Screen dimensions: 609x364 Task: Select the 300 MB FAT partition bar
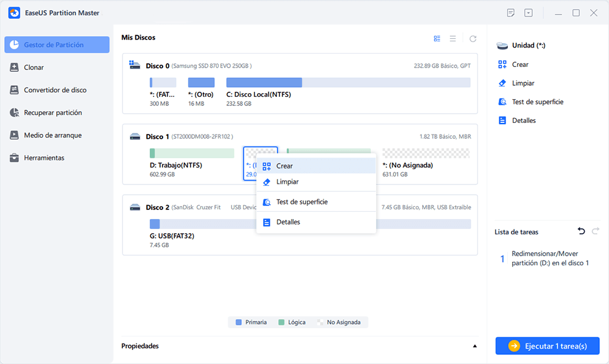163,82
